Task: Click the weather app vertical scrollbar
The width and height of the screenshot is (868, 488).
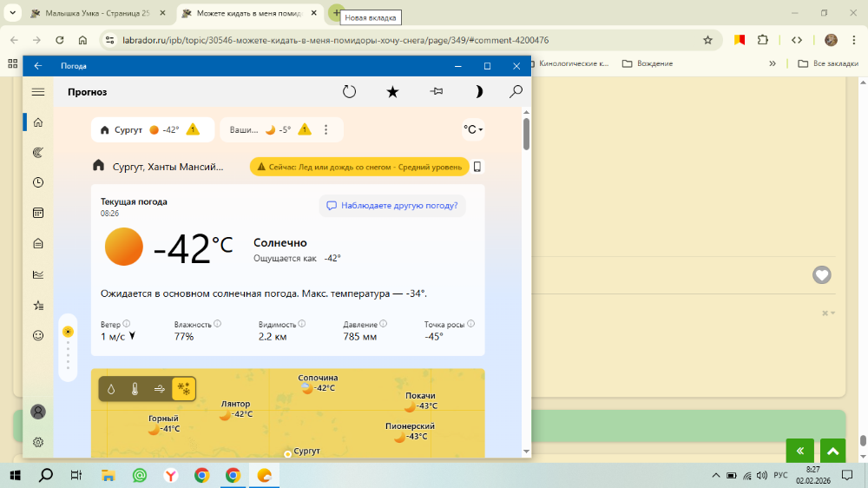Action: pos(526,135)
